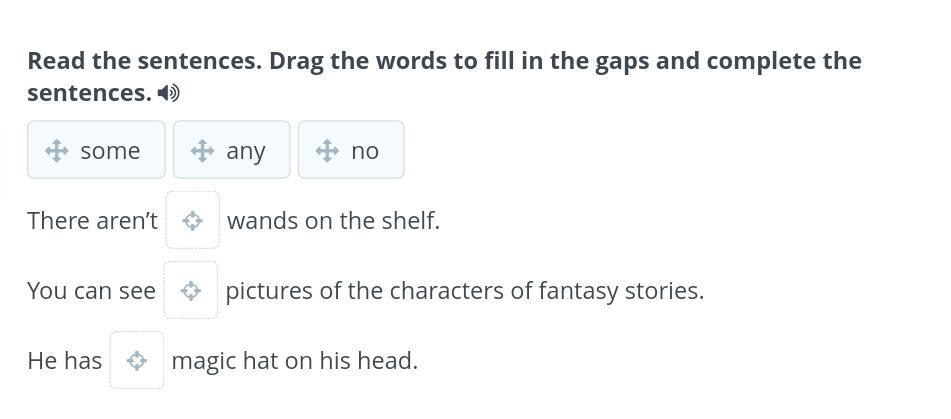Pick the "no" word label
951x419 pixels.
click(x=365, y=150)
